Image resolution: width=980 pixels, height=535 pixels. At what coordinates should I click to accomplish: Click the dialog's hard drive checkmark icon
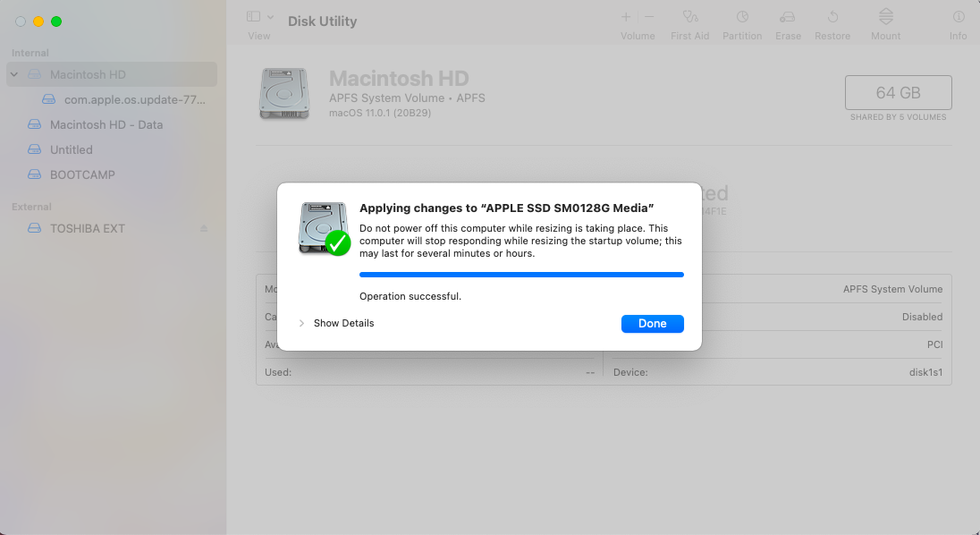point(325,229)
